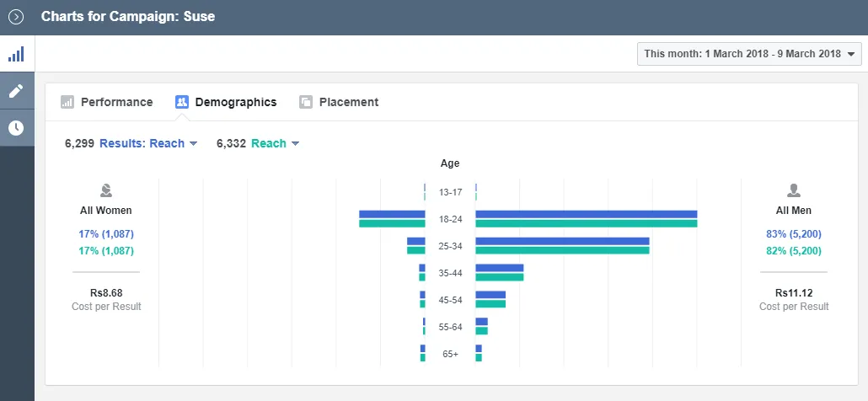This screenshot has height=401, width=868.
Task: Click the 13-17 age label
Action: (x=450, y=192)
